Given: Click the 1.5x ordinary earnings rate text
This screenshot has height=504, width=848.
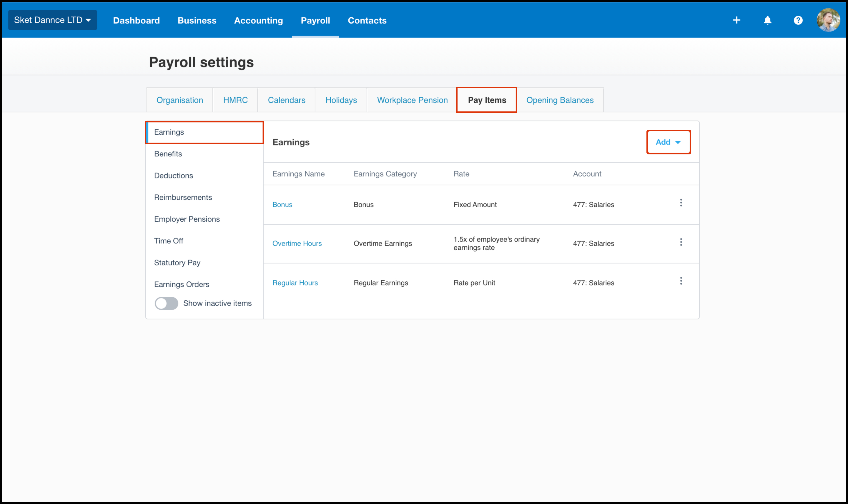Looking at the screenshot, I should click(x=496, y=243).
